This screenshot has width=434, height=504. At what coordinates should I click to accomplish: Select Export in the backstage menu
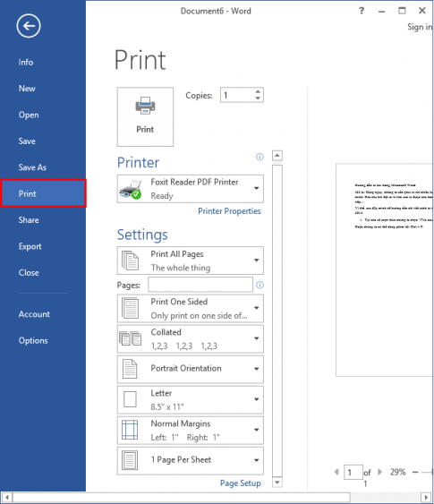pyautogui.click(x=30, y=246)
